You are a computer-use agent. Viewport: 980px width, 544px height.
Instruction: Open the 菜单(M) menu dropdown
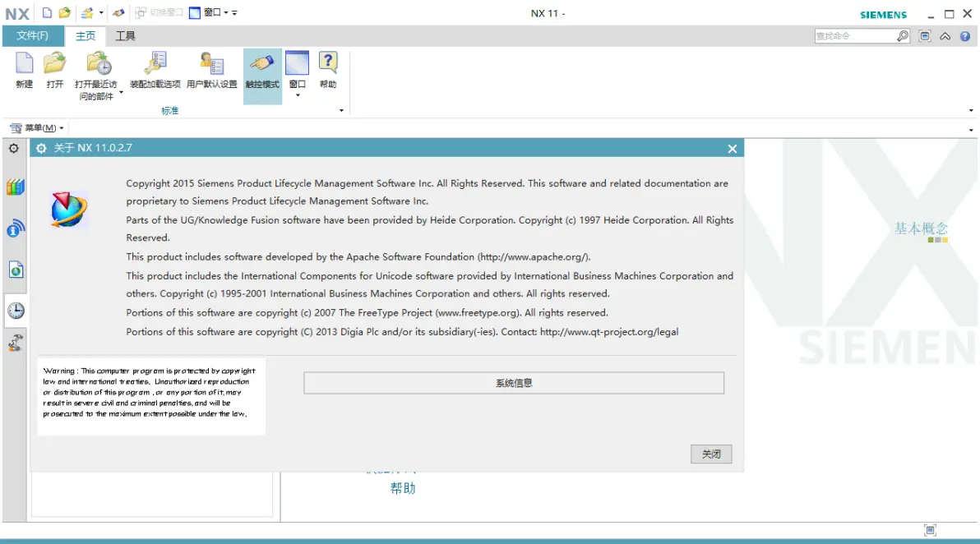click(37, 128)
